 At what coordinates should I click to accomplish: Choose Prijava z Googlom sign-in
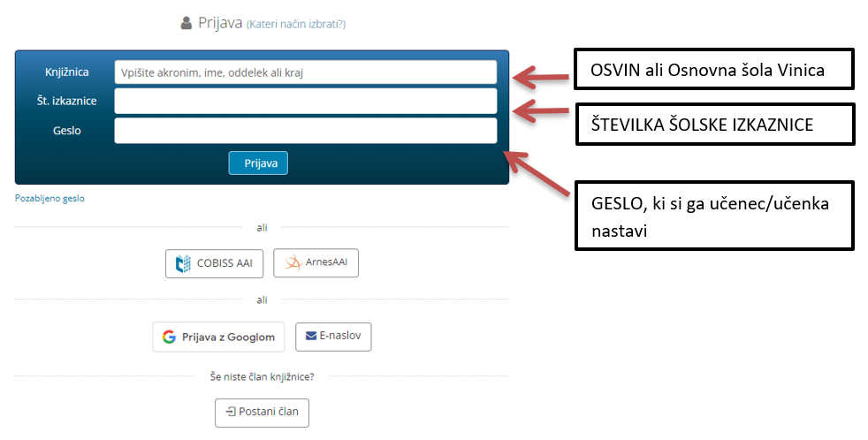[x=218, y=337]
